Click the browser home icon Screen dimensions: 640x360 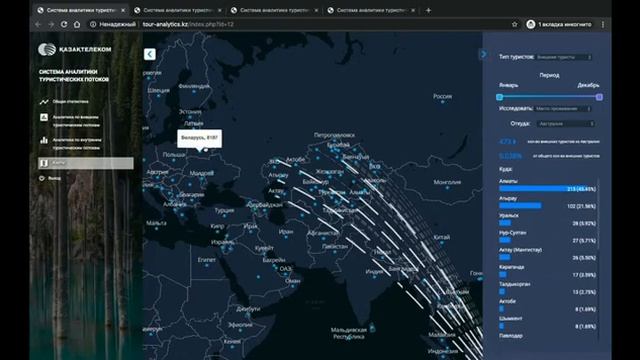click(77, 24)
